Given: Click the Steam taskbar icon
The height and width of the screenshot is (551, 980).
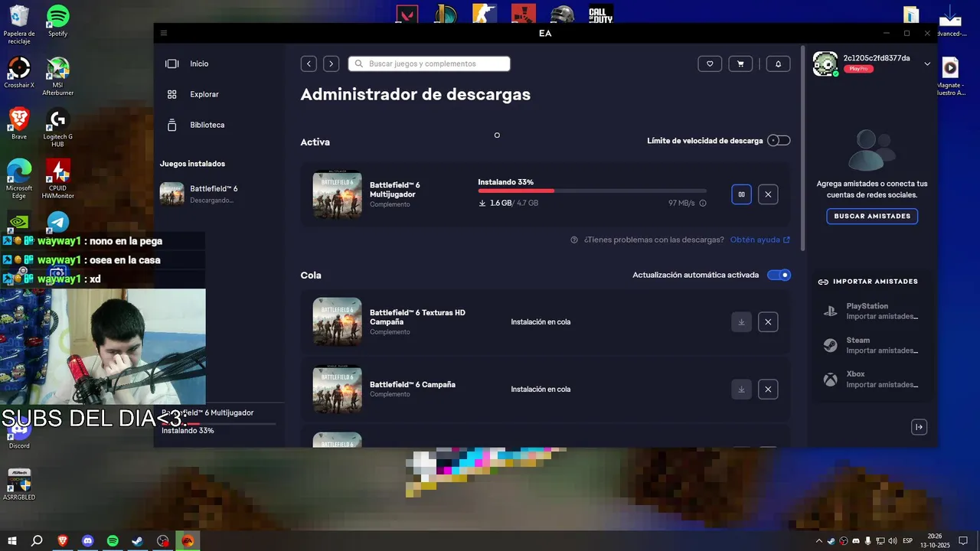Looking at the screenshot, I should [138, 541].
